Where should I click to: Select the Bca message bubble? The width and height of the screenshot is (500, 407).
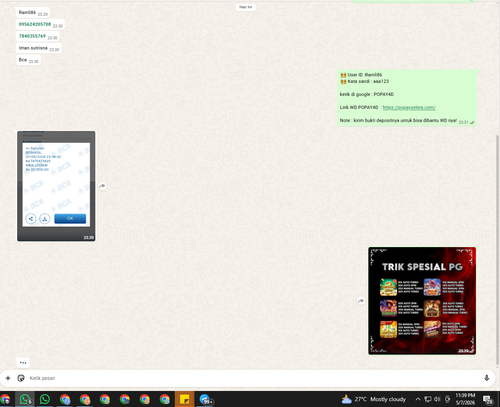click(28, 60)
